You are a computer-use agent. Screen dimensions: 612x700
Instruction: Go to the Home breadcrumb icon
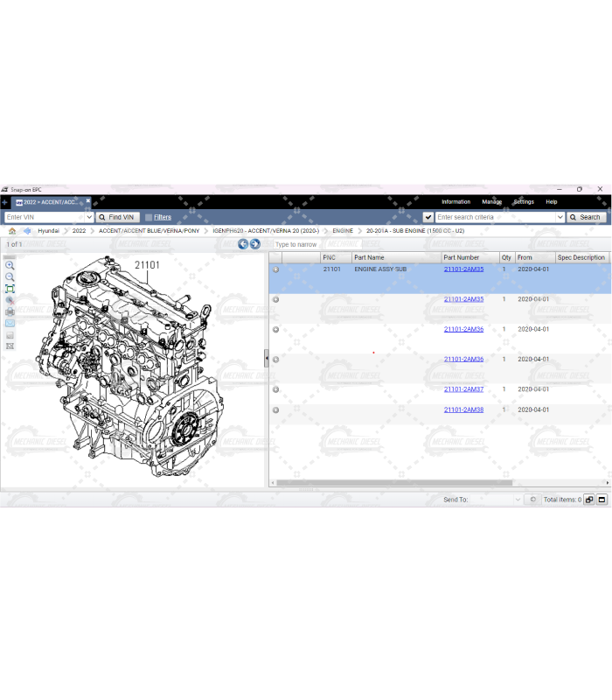coord(12,231)
